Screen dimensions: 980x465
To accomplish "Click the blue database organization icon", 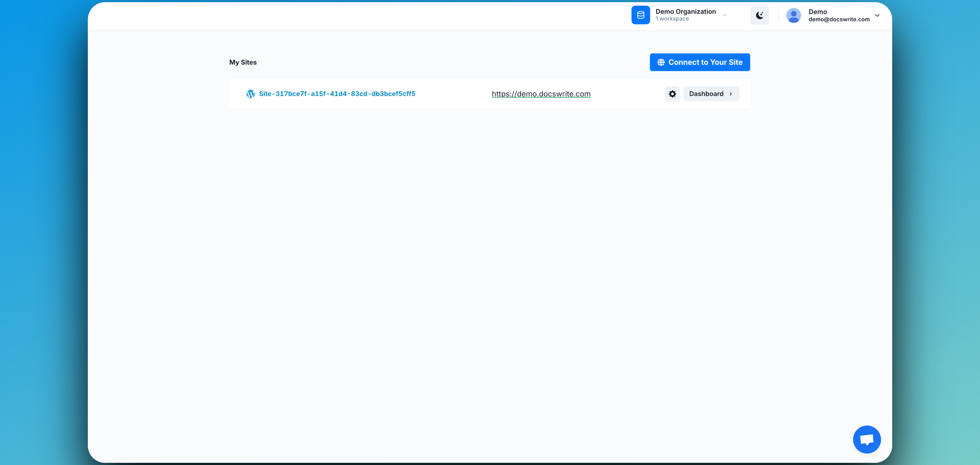I will [x=641, y=15].
